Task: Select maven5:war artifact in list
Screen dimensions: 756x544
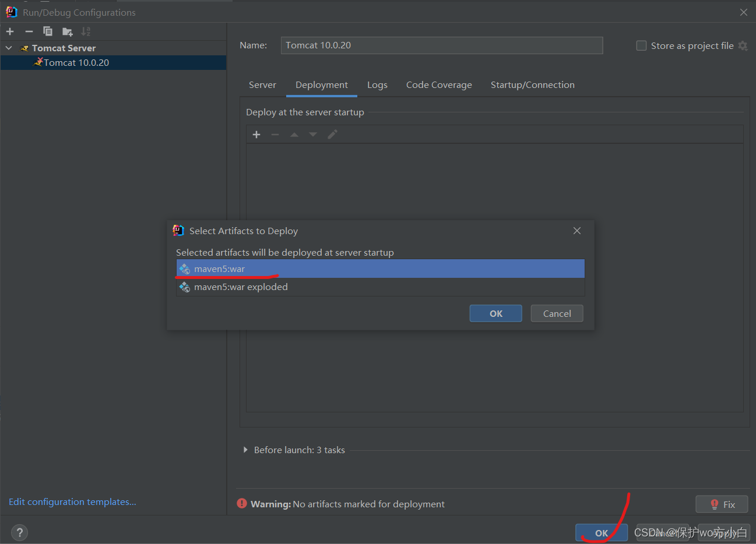Action: [381, 269]
